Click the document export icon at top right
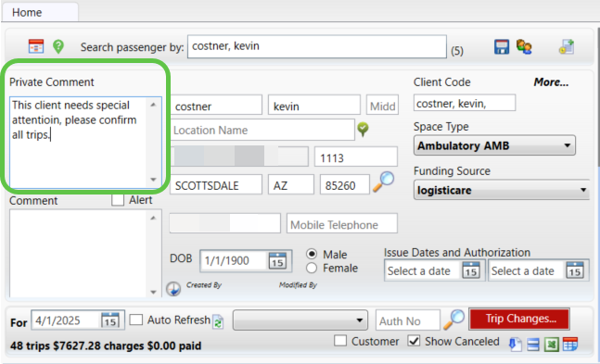Image resolution: width=600 pixels, height=364 pixels. (567, 46)
